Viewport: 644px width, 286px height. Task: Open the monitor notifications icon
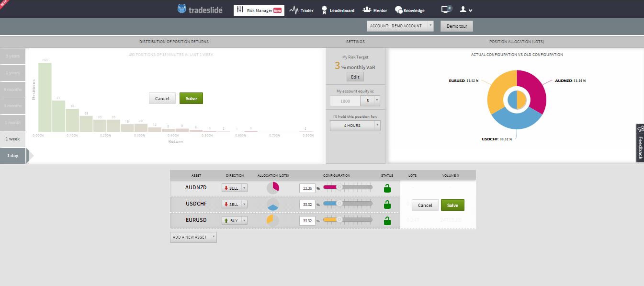tap(446, 10)
